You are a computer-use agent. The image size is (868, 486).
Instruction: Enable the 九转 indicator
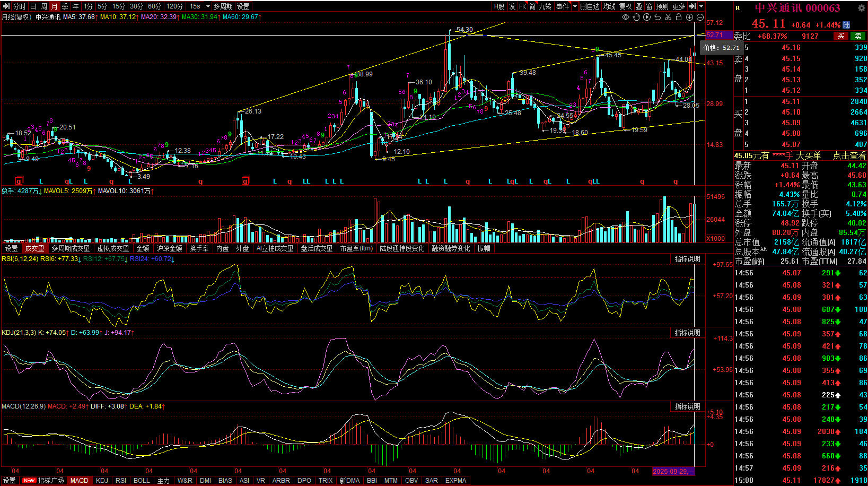click(x=545, y=6)
